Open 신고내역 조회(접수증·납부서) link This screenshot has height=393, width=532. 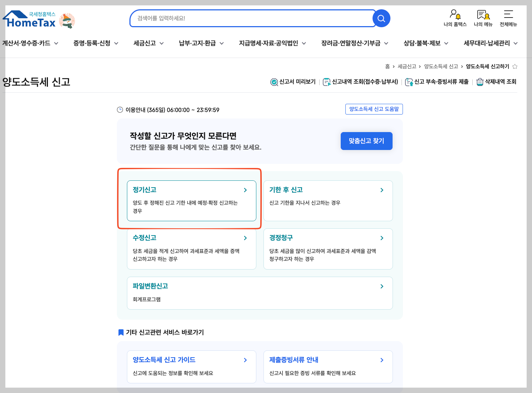pos(365,82)
